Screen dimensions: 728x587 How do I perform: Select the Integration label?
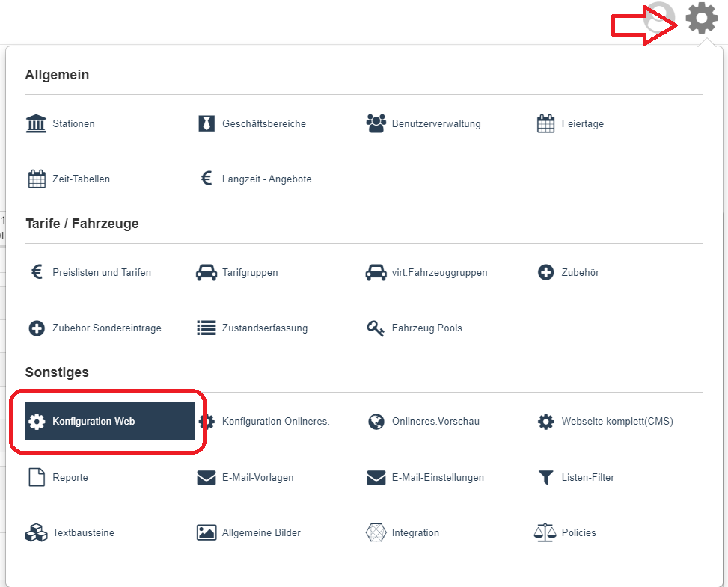(415, 532)
